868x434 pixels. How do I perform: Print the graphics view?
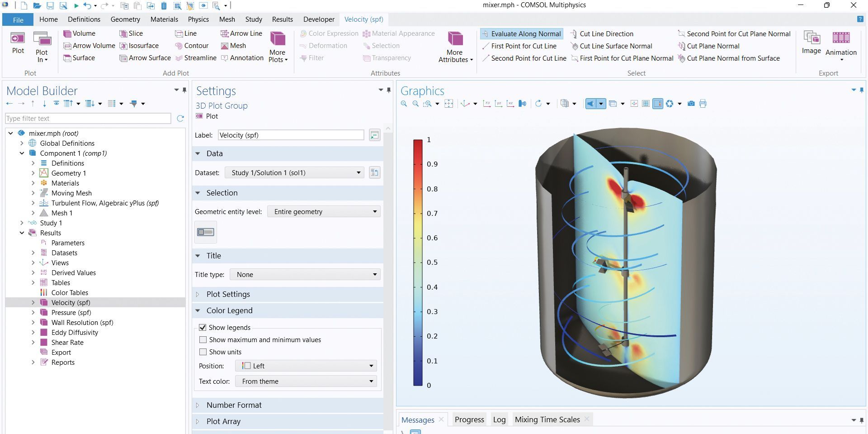(703, 104)
